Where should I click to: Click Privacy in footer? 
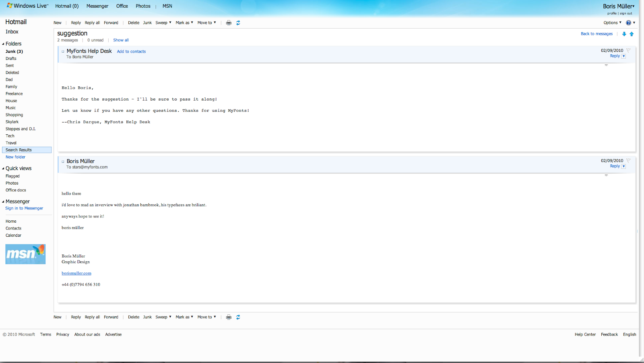(62, 334)
